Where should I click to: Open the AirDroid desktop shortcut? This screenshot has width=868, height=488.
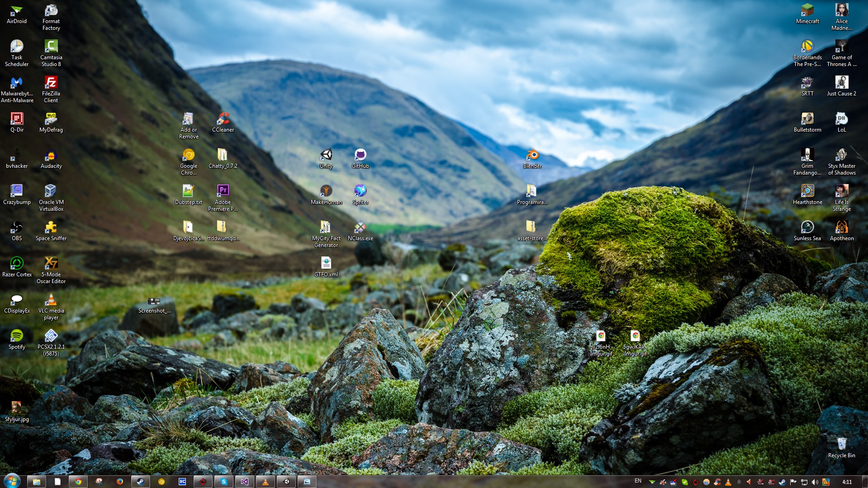tap(17, 14)
